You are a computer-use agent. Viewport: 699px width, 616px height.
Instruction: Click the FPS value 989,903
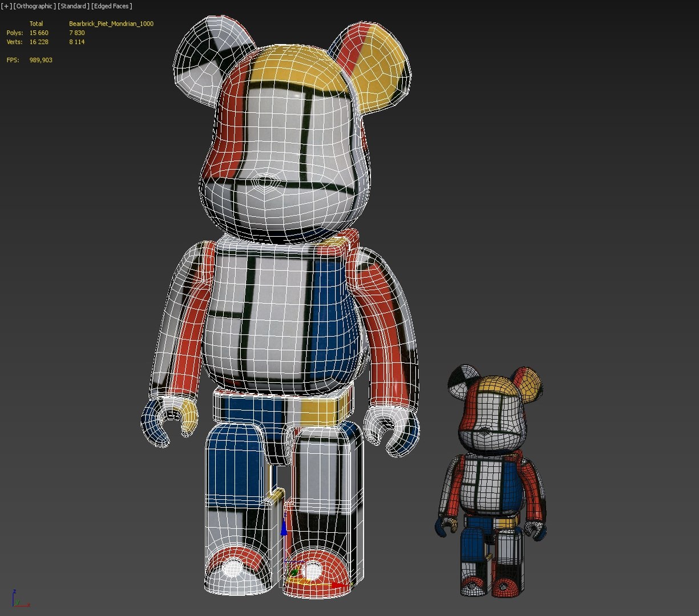(41, 60)
